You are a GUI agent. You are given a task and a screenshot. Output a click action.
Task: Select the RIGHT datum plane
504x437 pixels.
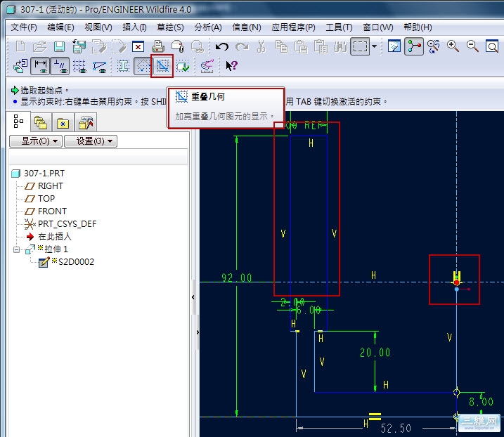click(x=44, y=186)
